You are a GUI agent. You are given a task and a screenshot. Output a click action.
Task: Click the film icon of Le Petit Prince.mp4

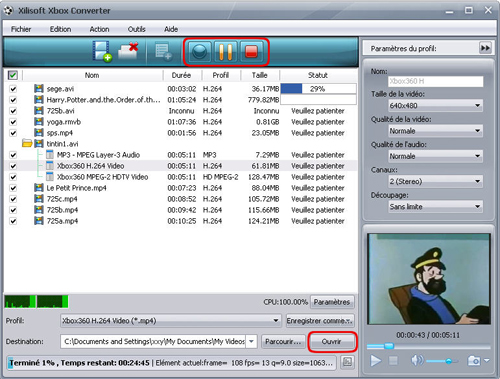click(39, 188)
